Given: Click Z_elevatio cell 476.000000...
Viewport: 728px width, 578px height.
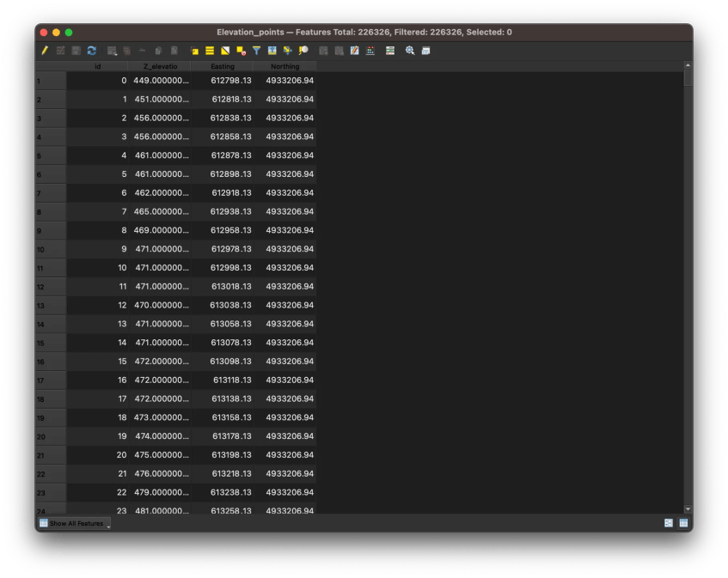Looking at the screenshot, I should (x=160, y=473).
